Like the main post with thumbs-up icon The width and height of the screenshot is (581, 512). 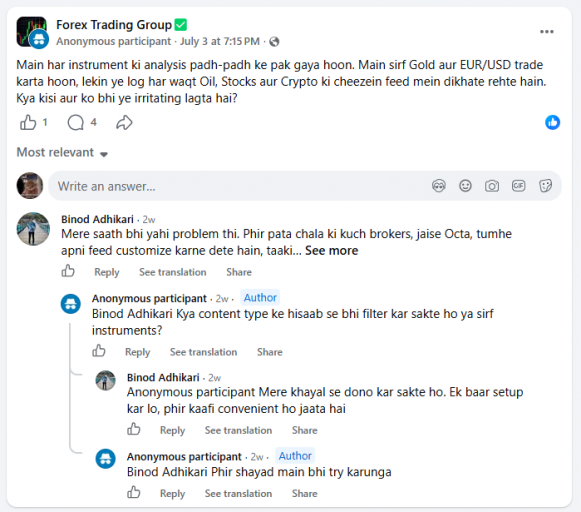pyautogui.click(x=28, y=123)
